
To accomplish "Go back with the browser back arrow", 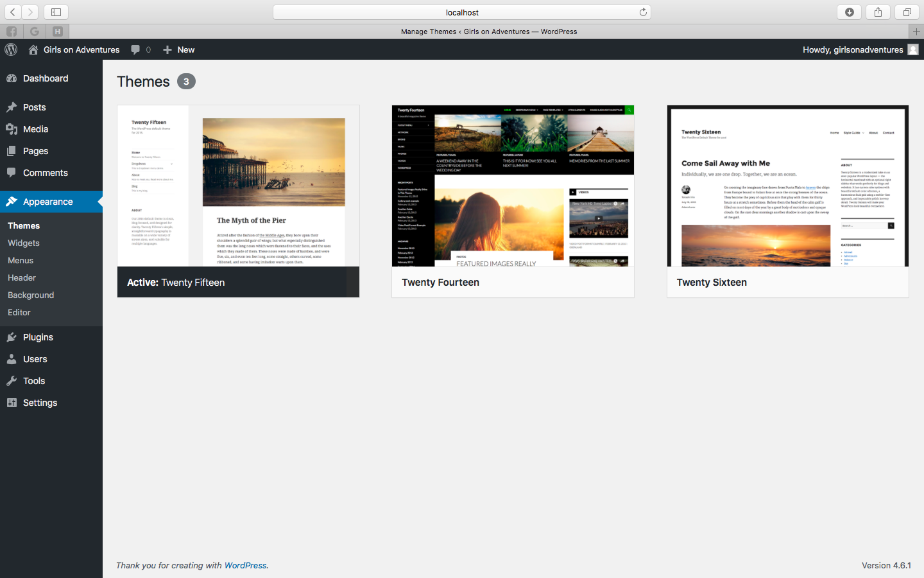I will [x=13, y=12].
